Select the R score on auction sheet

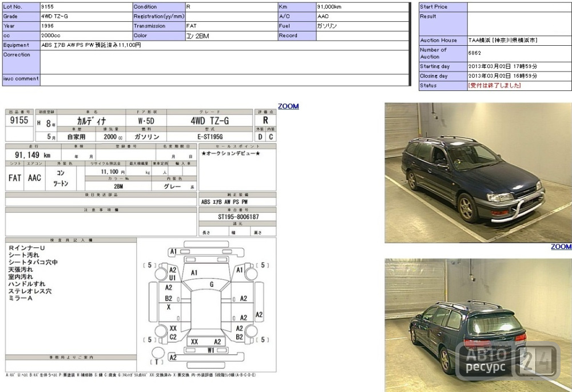pos(265,120)
